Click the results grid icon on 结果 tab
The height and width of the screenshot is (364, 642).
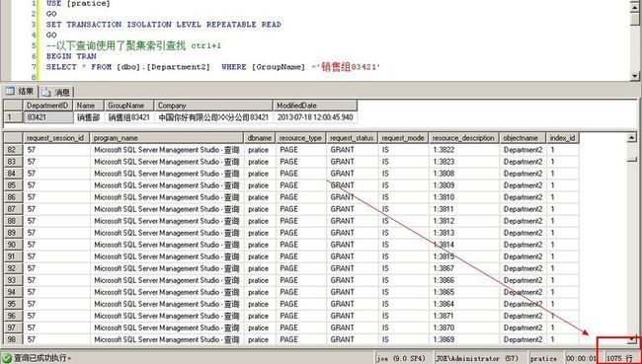tap(10, 91)
